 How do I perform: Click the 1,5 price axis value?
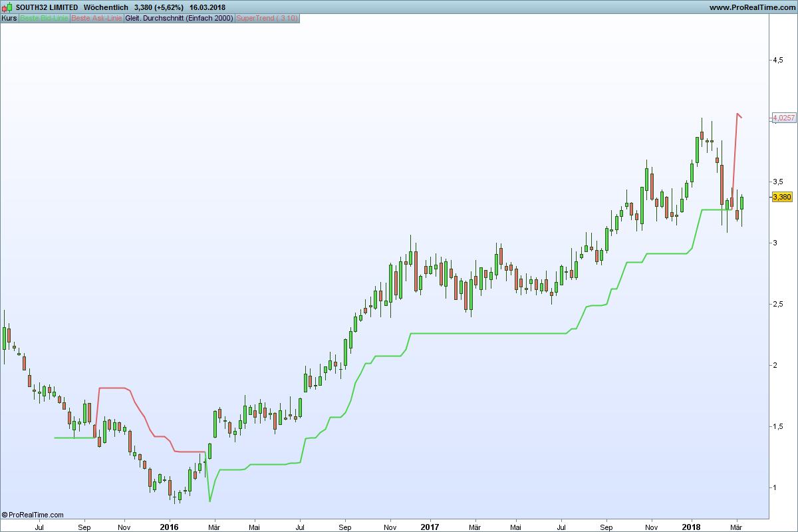coord(777,426)
